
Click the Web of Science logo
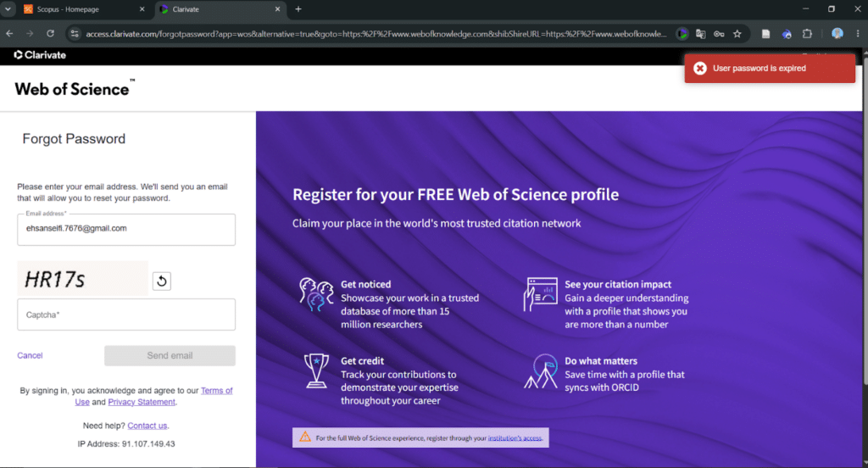pos(75,89)
